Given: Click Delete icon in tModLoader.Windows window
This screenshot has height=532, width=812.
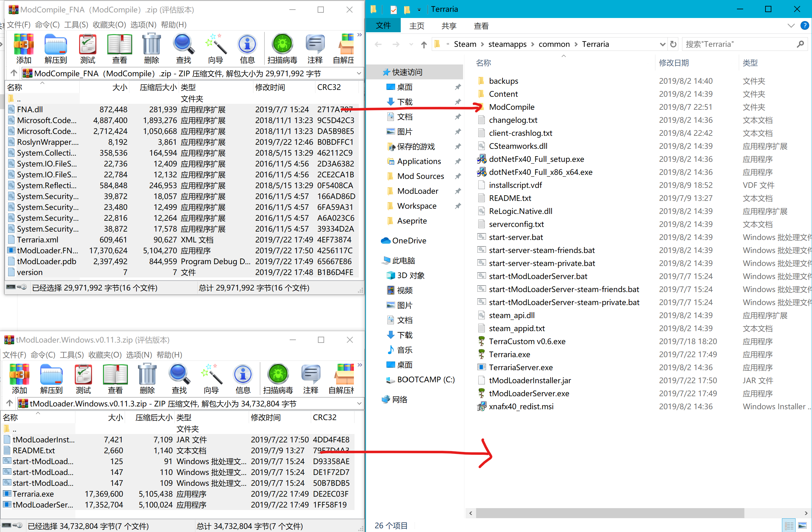Looking at the screenshot, I should 147,379.
